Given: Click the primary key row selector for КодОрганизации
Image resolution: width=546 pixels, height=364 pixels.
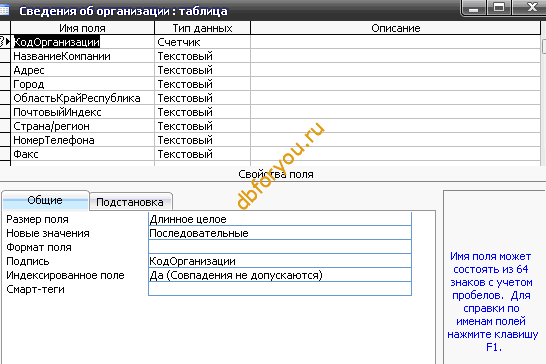Looking at the screenshot, I should click(x=5, y=42).
